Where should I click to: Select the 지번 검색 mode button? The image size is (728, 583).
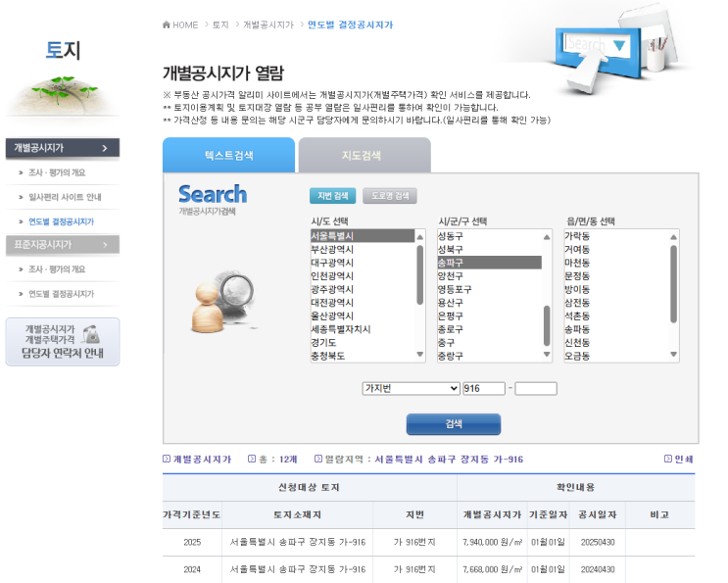pyautogui.click(x=332, y=196)
